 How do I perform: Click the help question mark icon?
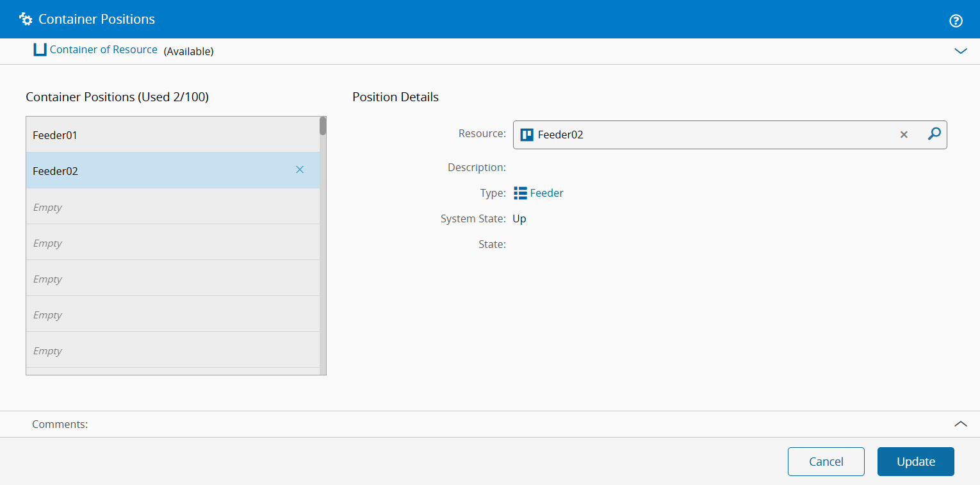click(956, 21)
